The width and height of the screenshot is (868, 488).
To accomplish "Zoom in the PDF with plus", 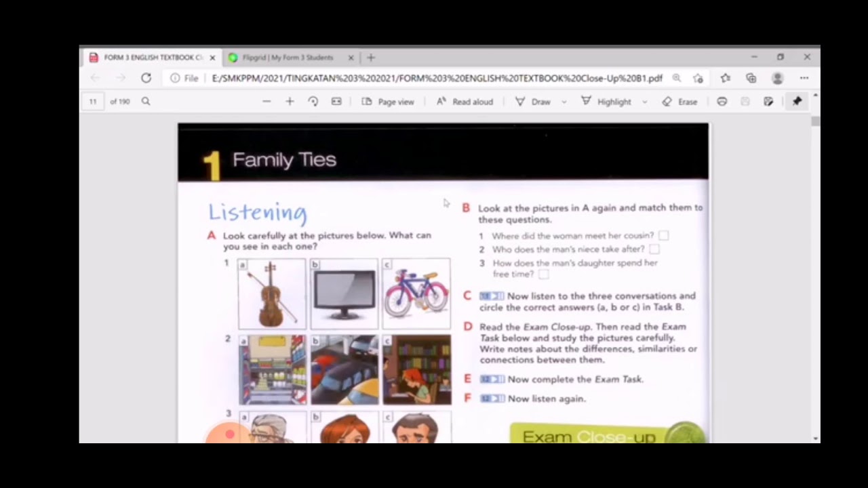I will click(290, 101).
